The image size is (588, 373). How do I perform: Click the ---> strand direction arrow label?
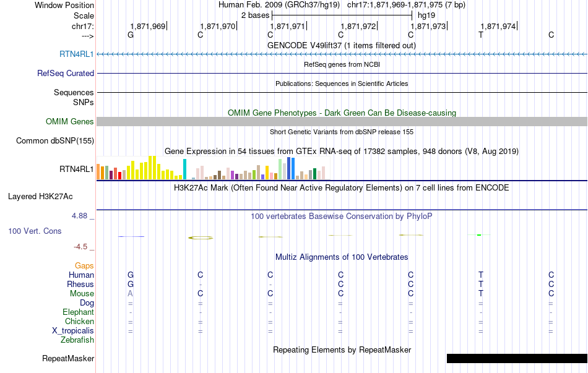coord(88,36)
